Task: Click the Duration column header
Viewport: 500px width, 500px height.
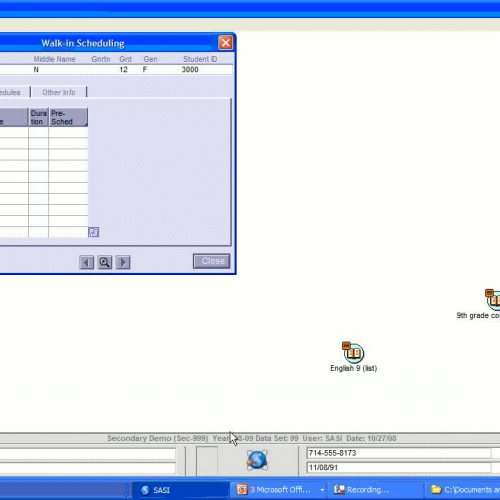Action: (x=39, y=117)
